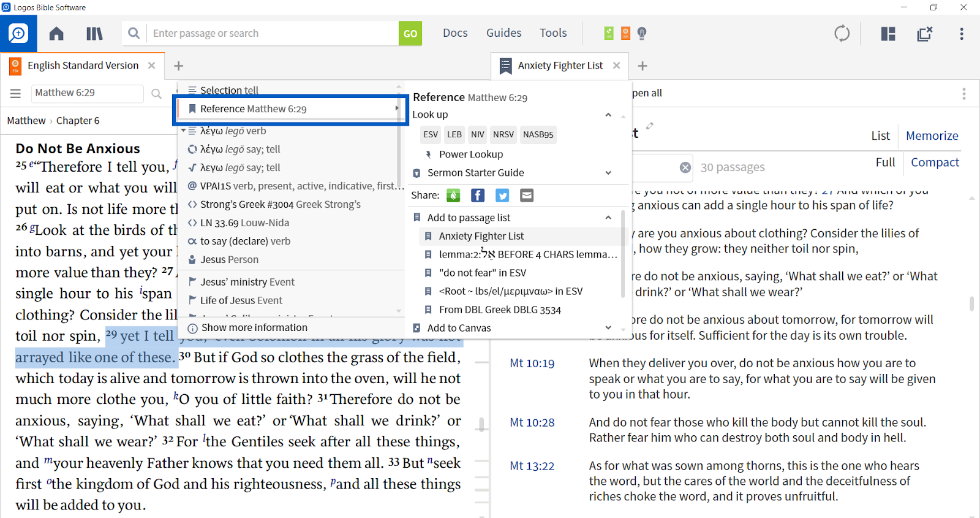Click the sync refresh icon
The image size is (980, 518).
click(842, 33)
